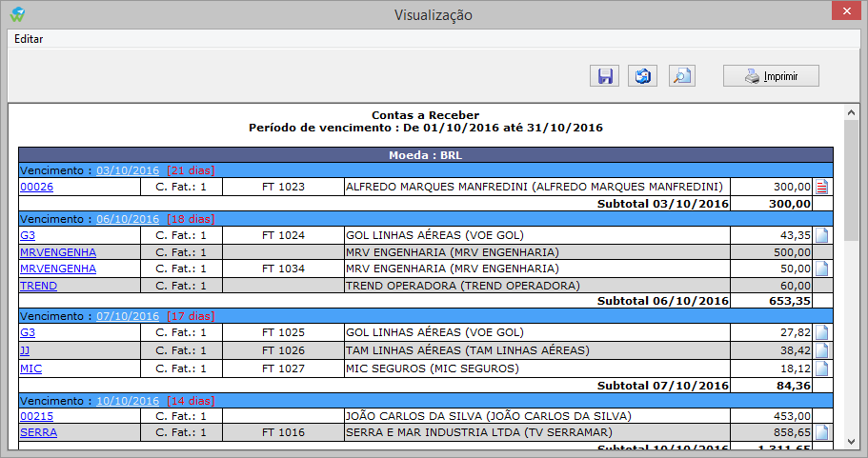Screen dimensions: 868x458
Task: Click due date link 07/10/2016
Action: pos(128,316)
